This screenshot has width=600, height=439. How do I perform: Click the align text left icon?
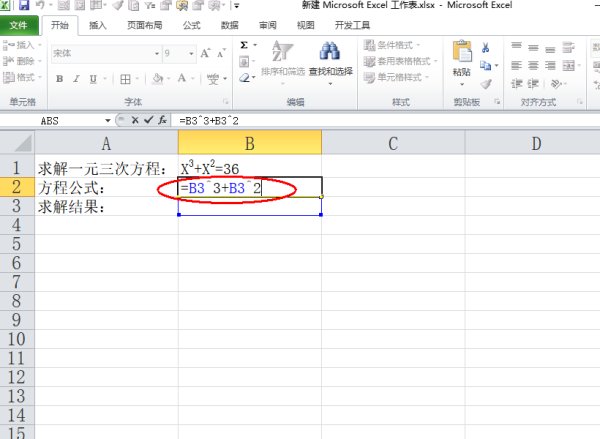[517, 66]
